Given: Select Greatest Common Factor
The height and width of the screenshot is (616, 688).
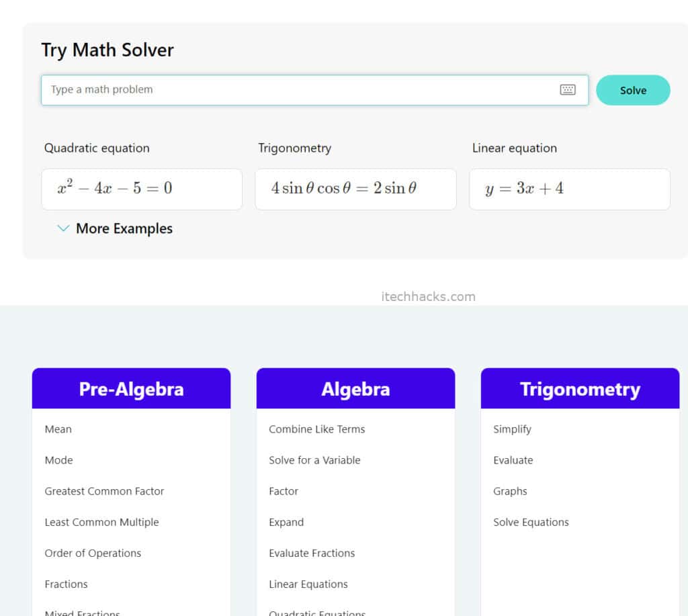Looking at the screenshot, I should point(104,491).
